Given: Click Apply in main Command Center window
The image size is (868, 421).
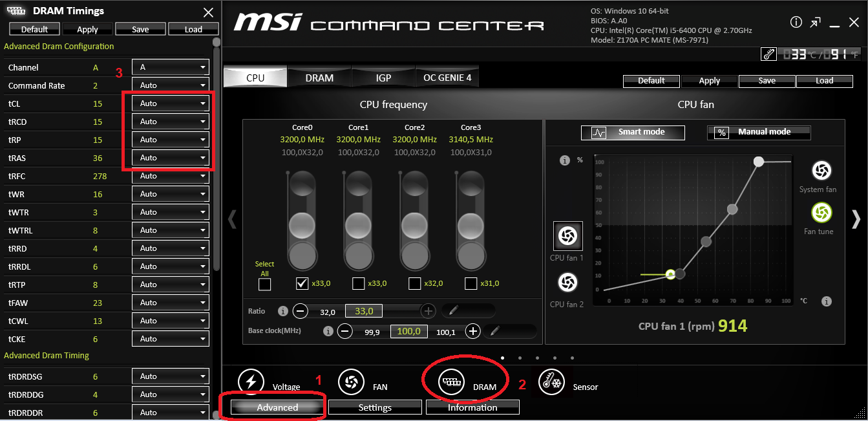Looking at the screenshot, I should pyautogui.click(x=709, y=81).
